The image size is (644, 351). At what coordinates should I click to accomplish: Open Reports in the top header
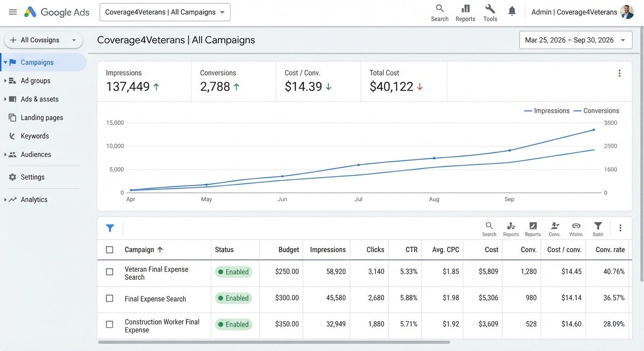point(465,13)
